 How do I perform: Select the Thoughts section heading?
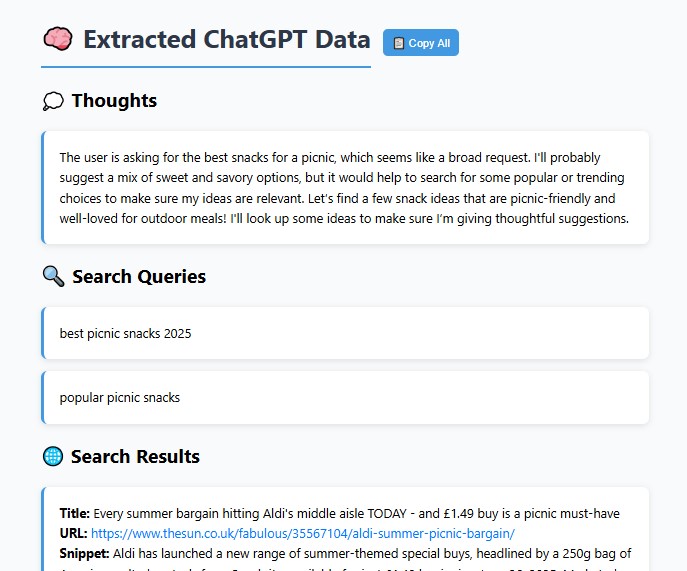(x=114, y=101)
